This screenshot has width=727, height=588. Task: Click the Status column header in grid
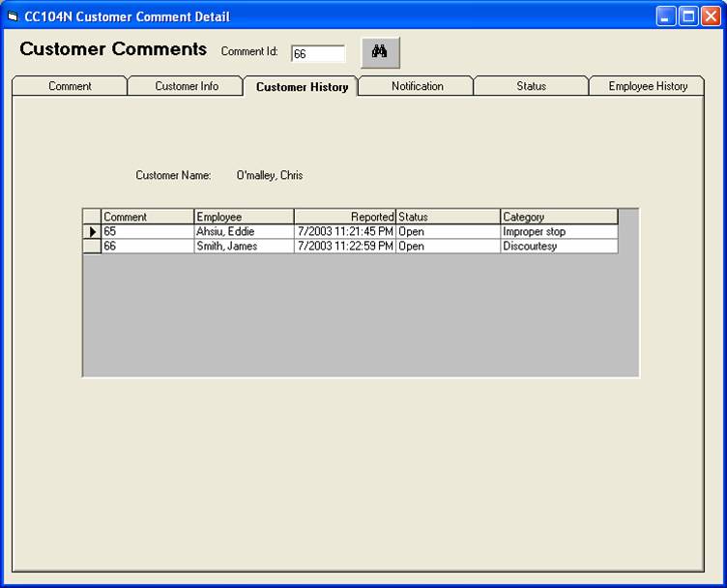tap(449, 217)
